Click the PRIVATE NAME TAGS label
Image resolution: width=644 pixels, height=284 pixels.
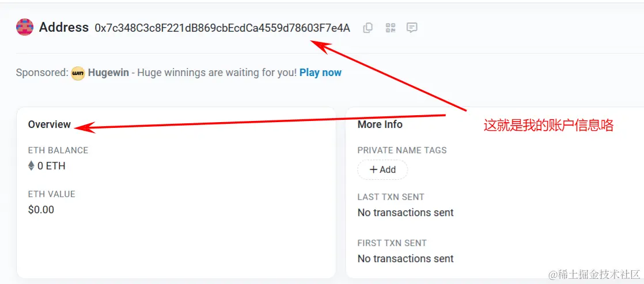(x=402, y=150)
